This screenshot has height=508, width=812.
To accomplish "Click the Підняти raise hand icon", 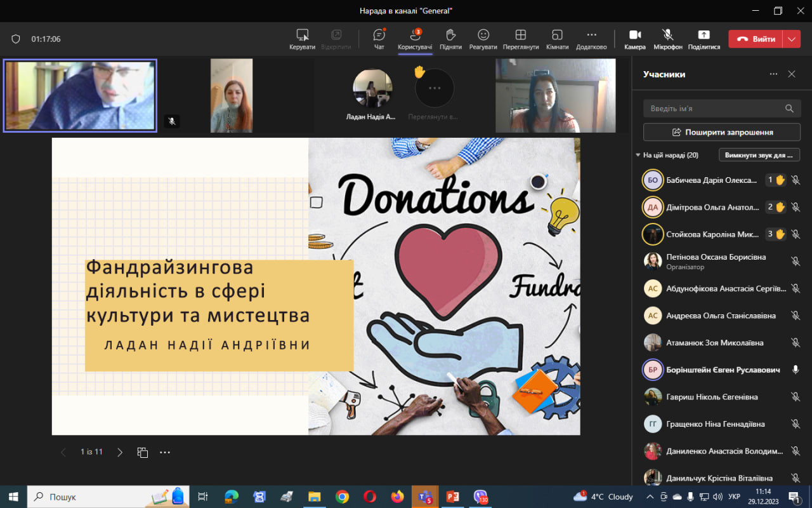I will [450, 35].
